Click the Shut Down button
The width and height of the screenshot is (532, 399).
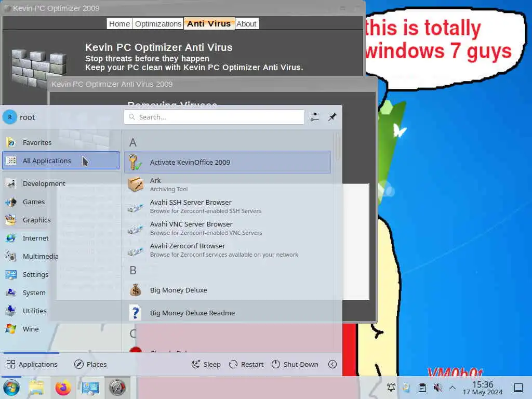click(295, 364)
